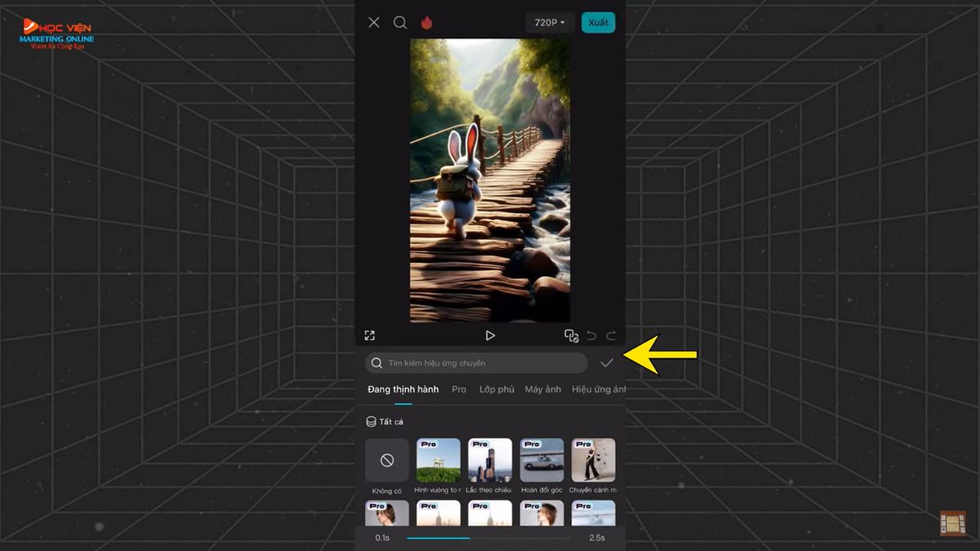Image resolution: width=980 pixels, height=551 pixels.
Task: Choose Không có to remove the transition
Action: click(387, 466)
